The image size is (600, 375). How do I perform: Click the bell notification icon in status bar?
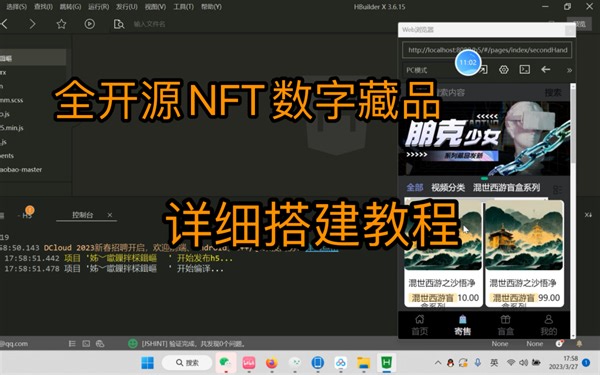pyautogui.click(x=579, y=344)
